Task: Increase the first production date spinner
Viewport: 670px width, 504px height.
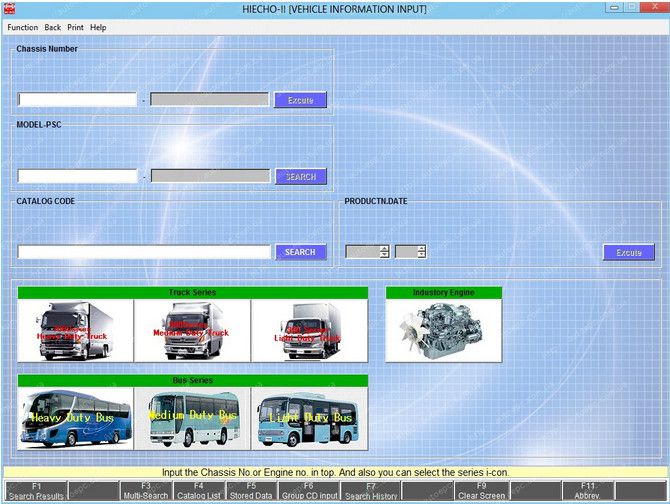Action: coord(385,248)
